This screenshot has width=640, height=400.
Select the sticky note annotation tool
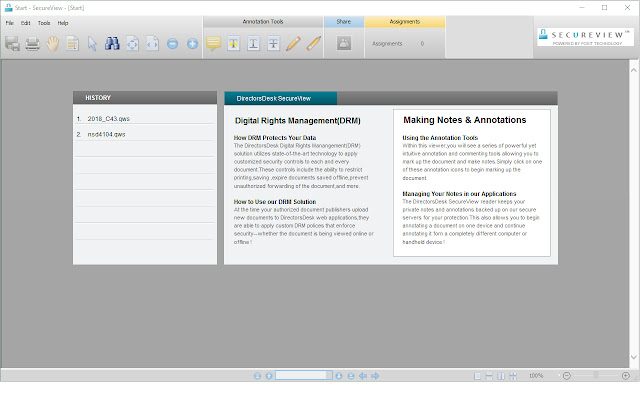(x=213, y=43)
